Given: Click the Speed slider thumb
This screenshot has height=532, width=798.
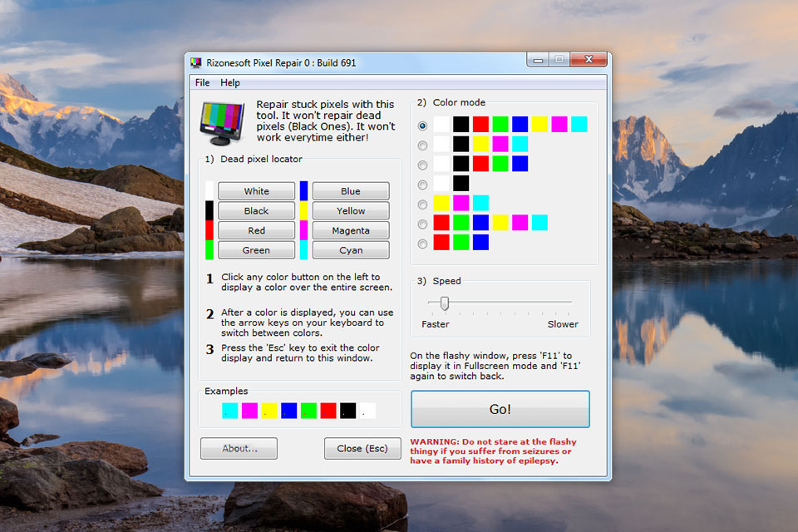Looking at the screenshot, I should point(444,303).
